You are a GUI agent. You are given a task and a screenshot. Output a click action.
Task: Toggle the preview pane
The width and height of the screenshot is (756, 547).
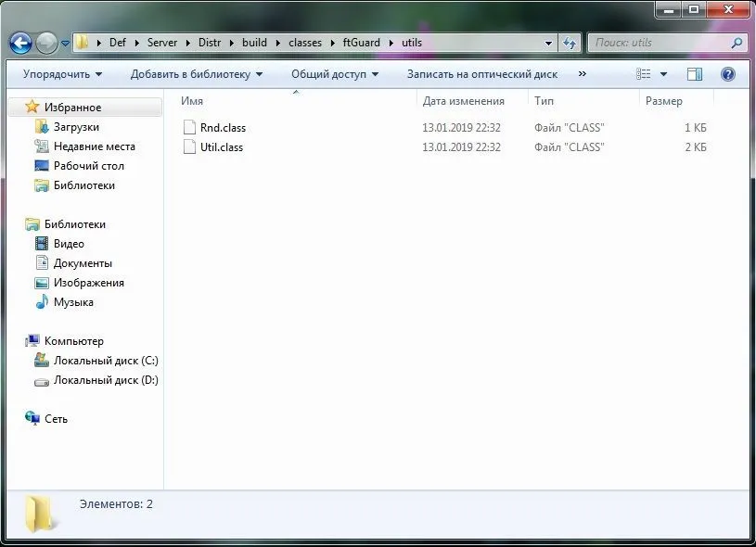click(x=694, y=74)
